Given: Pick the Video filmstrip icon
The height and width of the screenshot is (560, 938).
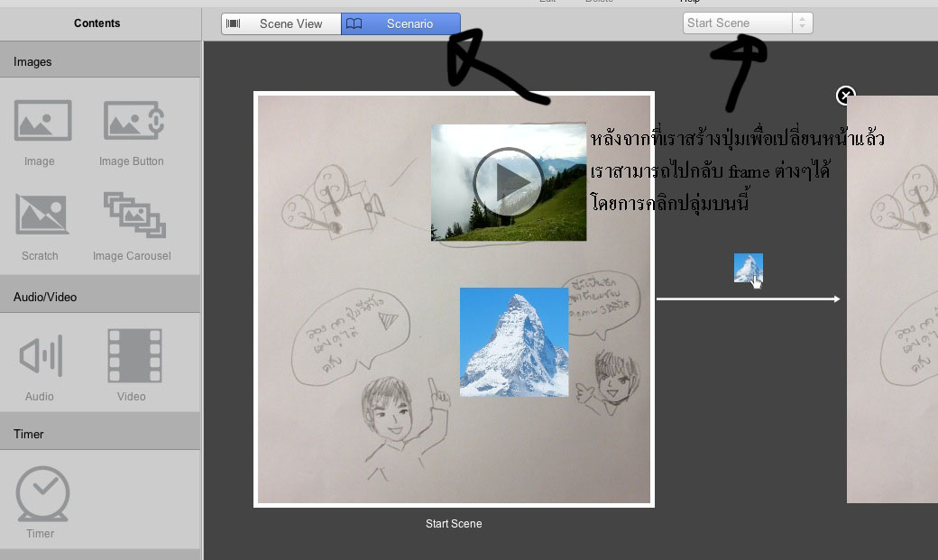Looking at the screenshot, I should pyautogui.click(x=134, y=355).
